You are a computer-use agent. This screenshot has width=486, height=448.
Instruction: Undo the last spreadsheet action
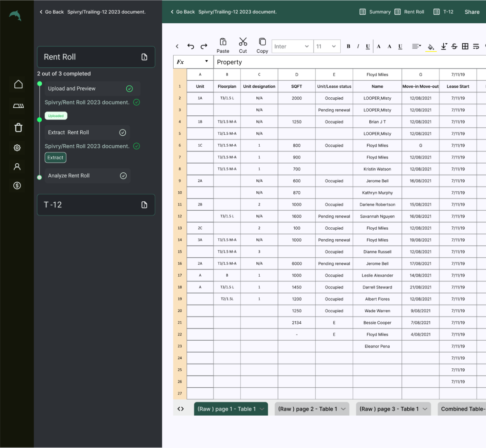point(191,47)
